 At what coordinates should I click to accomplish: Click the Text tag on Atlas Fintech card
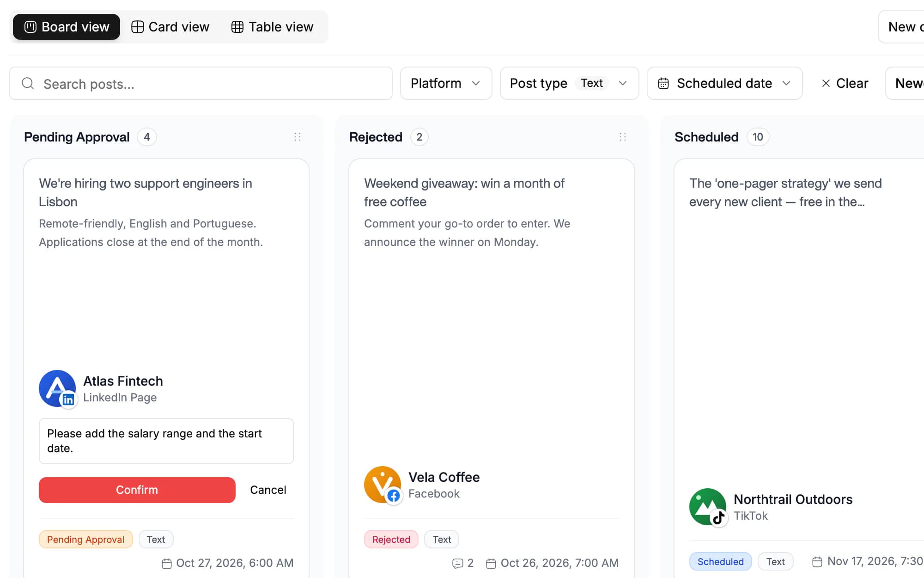click(156, 539)
